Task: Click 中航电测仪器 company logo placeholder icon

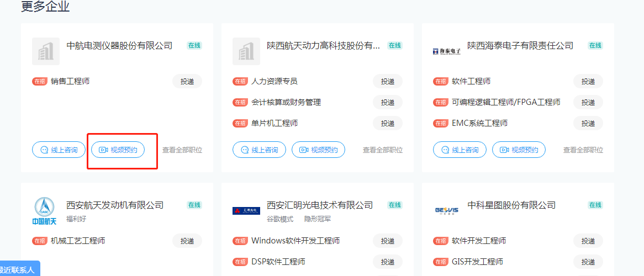Action: (x=45, y=51)
